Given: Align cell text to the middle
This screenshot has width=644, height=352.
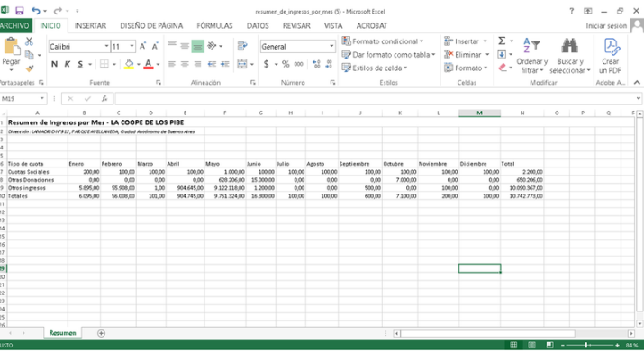Looking at the screenshot, I should click(x=185, y=46).
